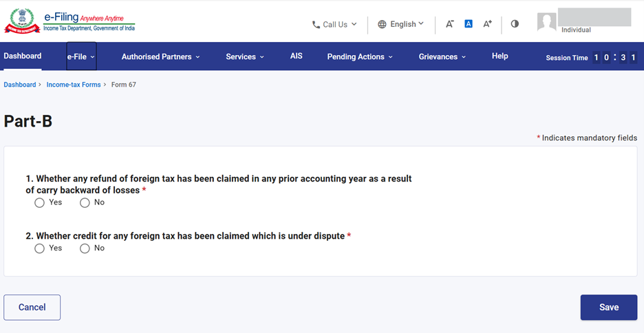Click the increase font size icon
The height and width of the screenshot is (333, 644).
pos(487,24)
